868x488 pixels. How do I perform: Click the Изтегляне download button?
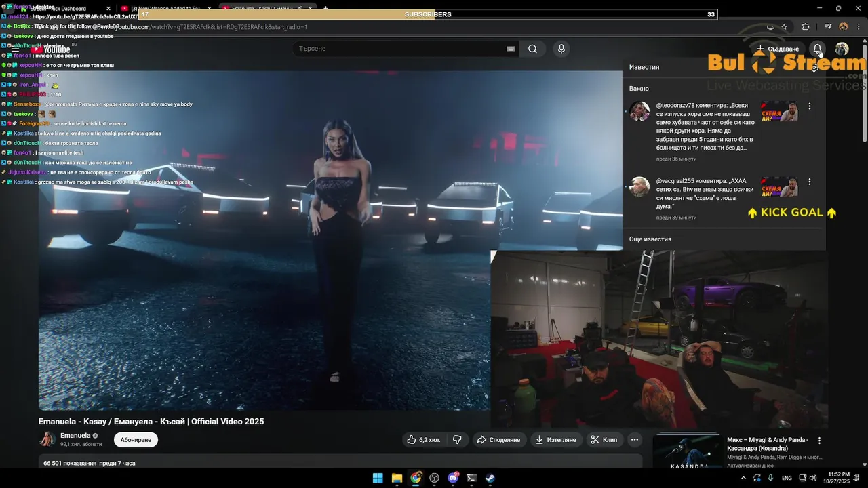(555, 440)
